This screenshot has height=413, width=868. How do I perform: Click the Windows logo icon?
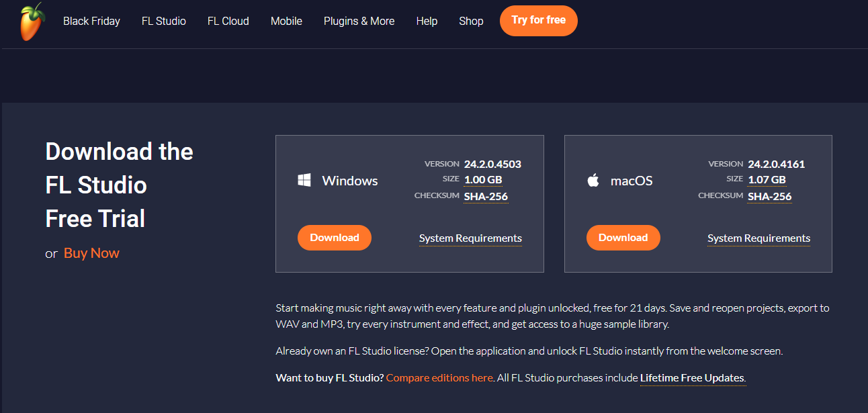coord(304,180)
